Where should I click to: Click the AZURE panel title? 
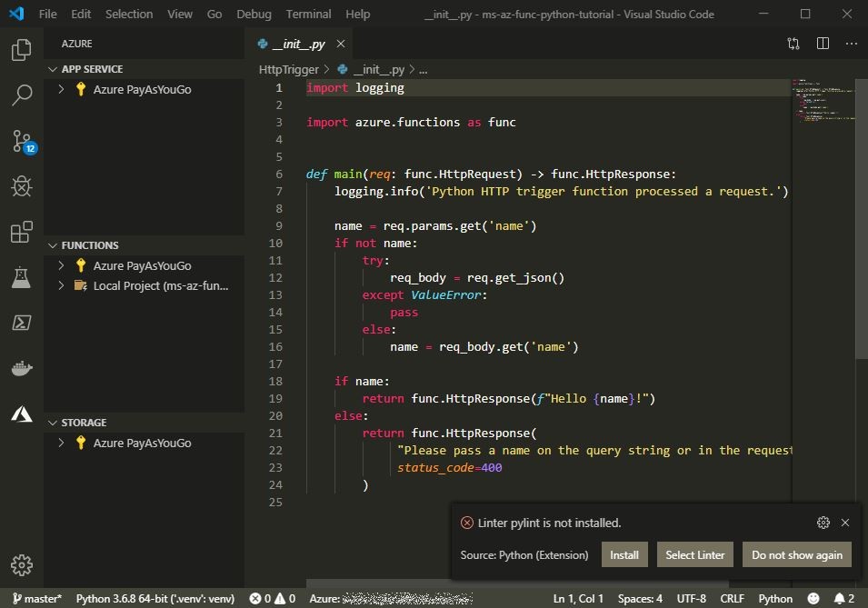pyautogui.click(x=77, y=44)
